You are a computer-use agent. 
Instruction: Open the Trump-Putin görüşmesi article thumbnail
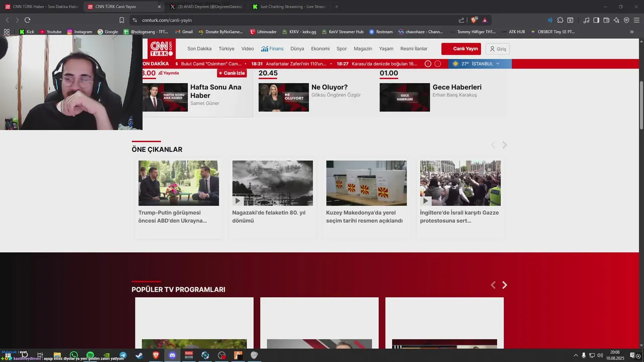[x=179, y=183]
